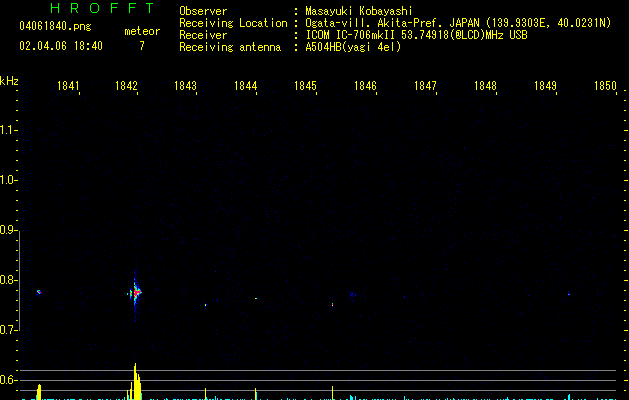This screenshot has width=629, height=400.
Task: Click time axis label 1844
Action: coord(246,86)
